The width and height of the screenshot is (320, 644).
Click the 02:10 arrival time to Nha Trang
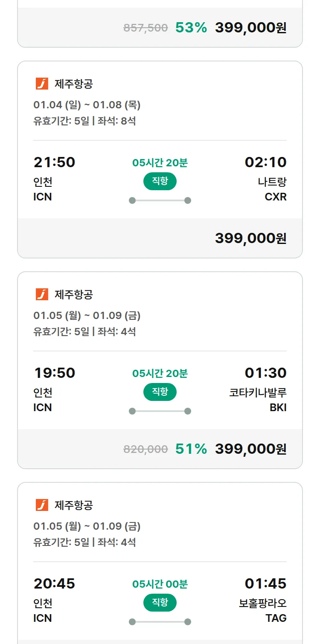click(265, 162)
